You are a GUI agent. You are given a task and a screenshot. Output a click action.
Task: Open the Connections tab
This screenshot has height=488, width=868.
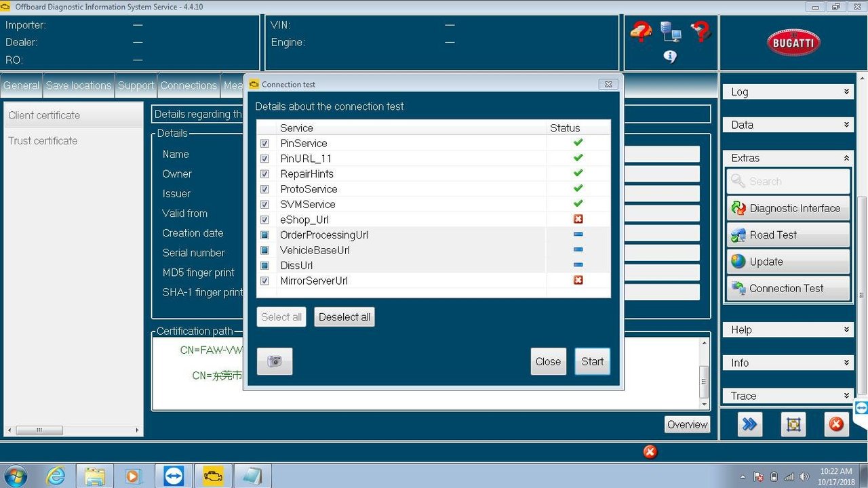tap(189, 85)
